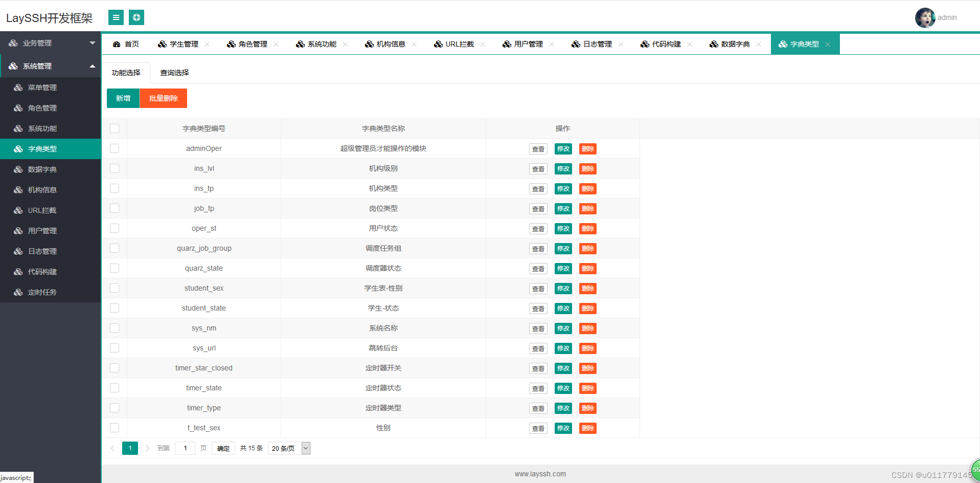The height and width of the screenshot is (483, 980).
Task: Check the checkbox for the ins_lvl row
Action: 115,168
